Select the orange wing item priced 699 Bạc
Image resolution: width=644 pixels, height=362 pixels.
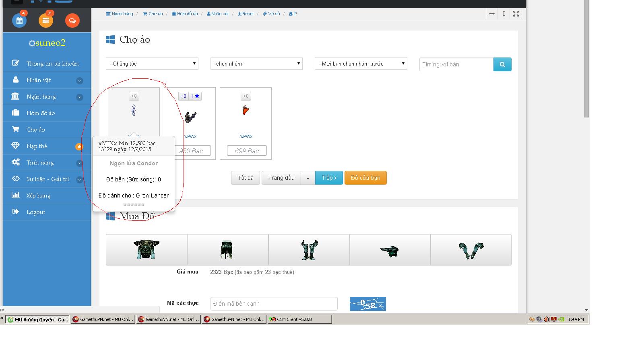(x=246, y=111)
